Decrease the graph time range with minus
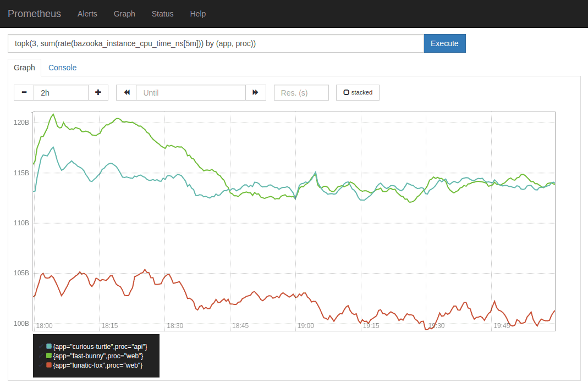The width and height of the screenshot is (588, 383). (x=24, y=93)
